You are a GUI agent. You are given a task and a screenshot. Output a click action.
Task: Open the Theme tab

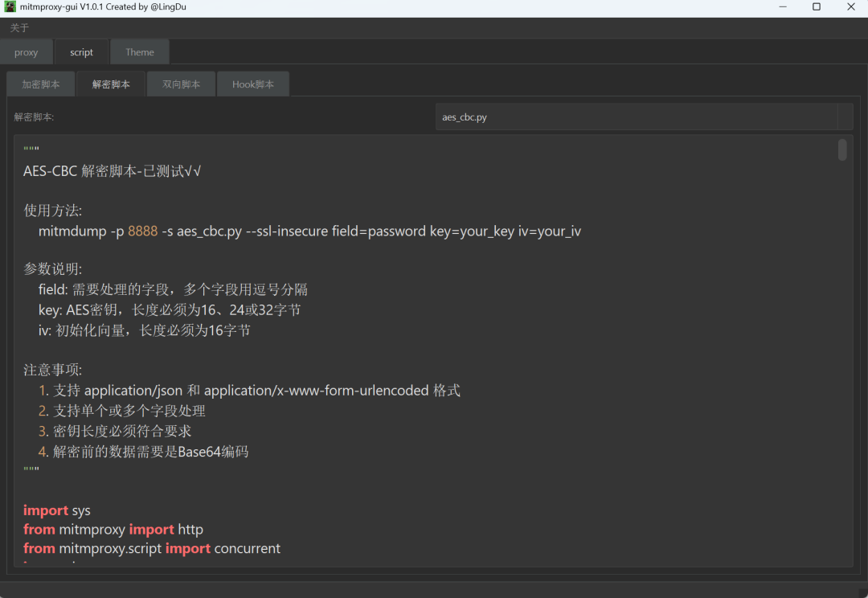tap(140, 52)
